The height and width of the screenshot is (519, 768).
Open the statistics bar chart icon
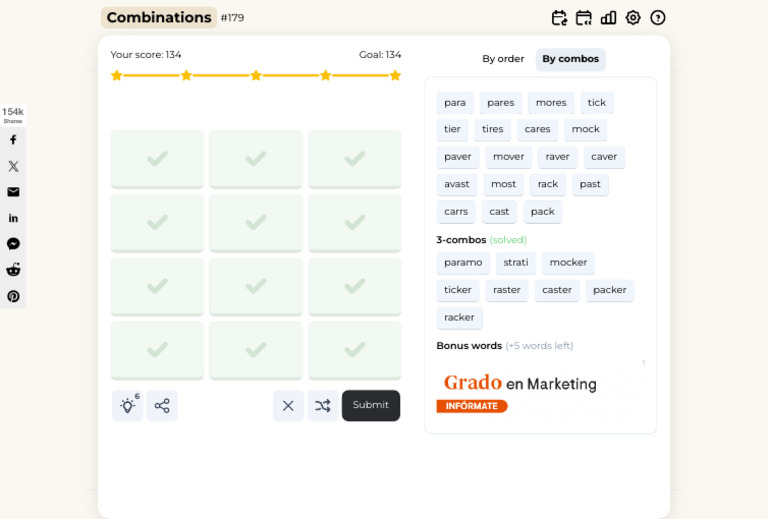pos(608,18)
